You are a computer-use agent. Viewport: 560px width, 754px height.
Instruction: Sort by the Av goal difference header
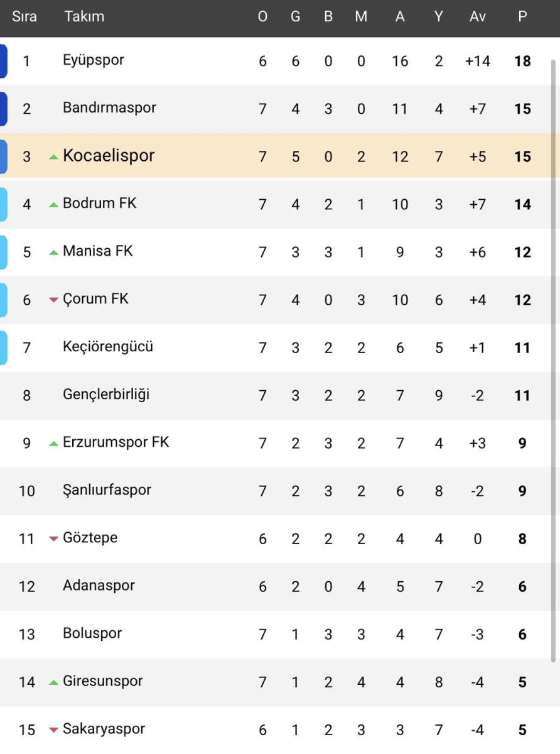pos(478,17)
